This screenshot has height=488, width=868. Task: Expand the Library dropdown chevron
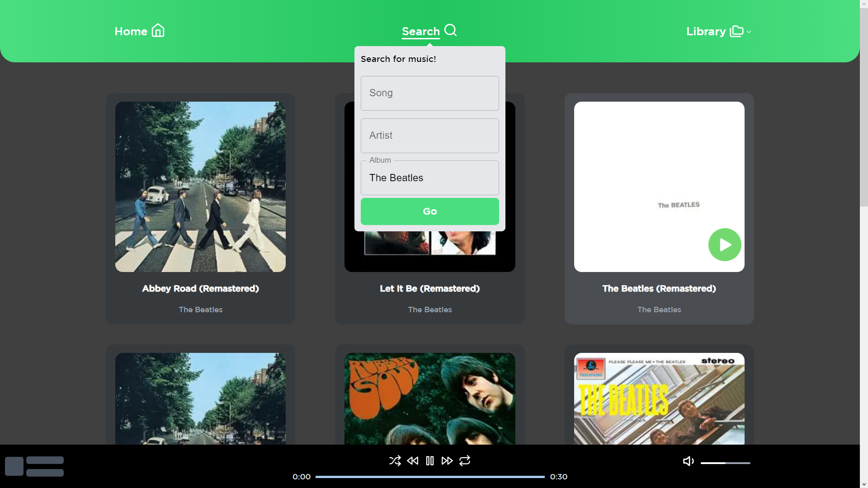pos(749,32)
